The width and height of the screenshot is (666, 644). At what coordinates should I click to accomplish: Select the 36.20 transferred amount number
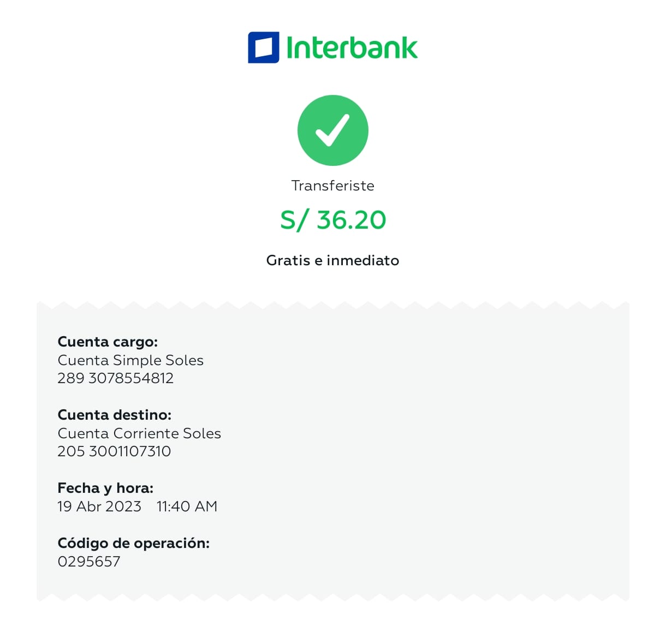tap(351, 220)
